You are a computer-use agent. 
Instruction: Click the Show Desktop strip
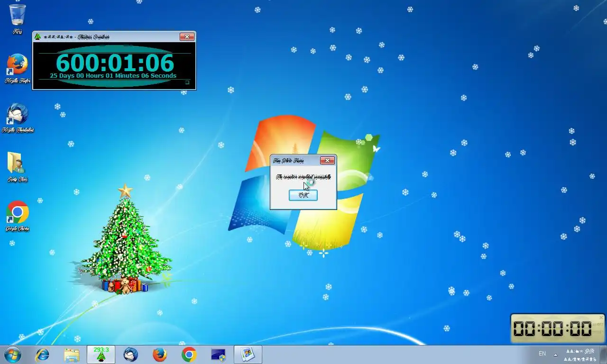(604, 355)
